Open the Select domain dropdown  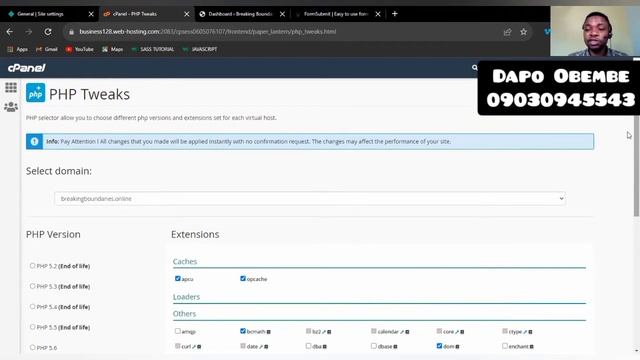tap(310, 199)
